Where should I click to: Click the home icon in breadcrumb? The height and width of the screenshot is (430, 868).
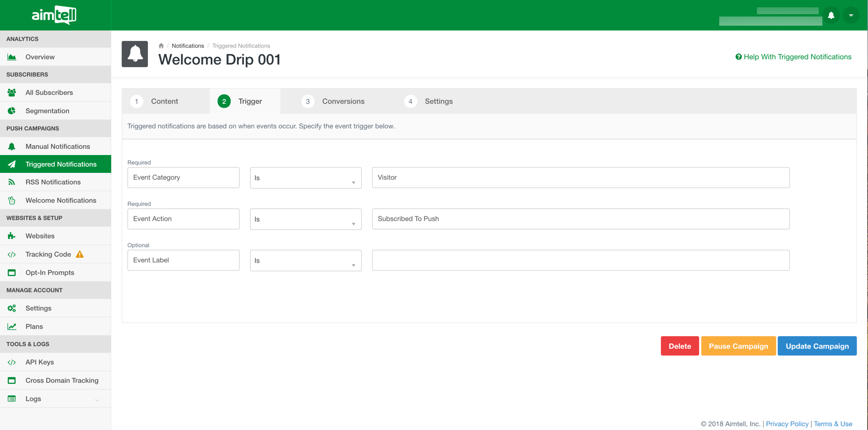coord(161,46)
